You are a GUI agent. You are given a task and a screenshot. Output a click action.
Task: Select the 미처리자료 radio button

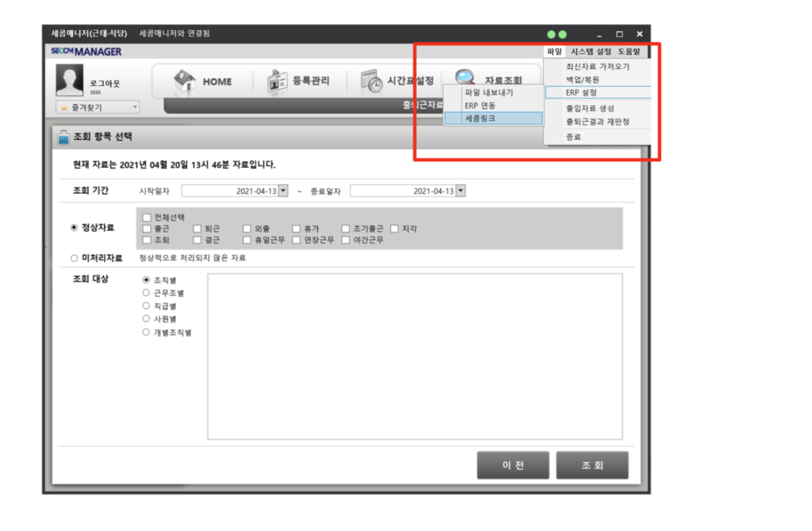pos(74,258)
